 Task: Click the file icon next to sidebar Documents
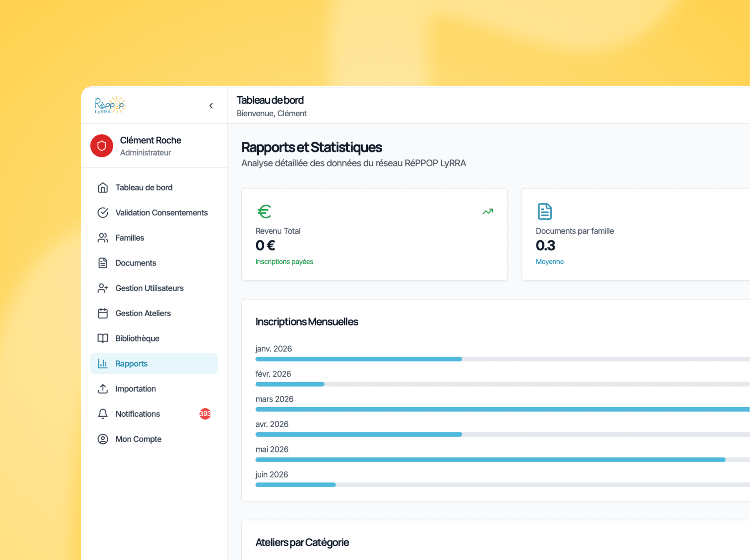(x=103, y=263)
